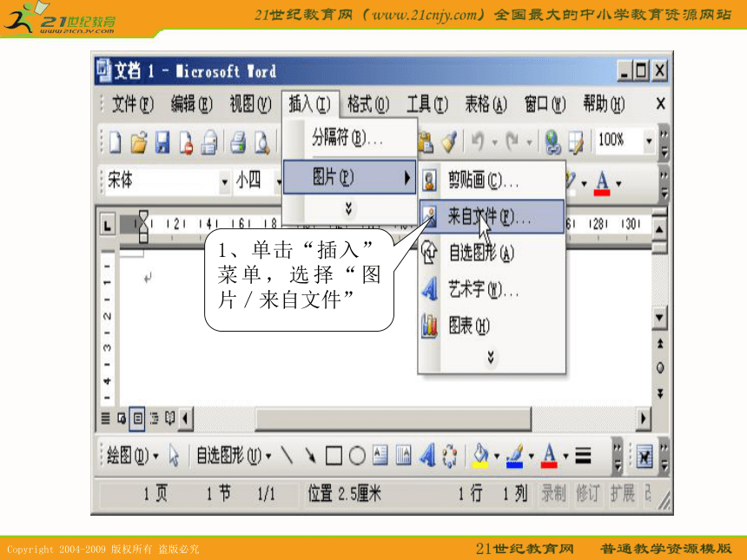
Task: Switch to Print Layout view
Action: point(138,418)
